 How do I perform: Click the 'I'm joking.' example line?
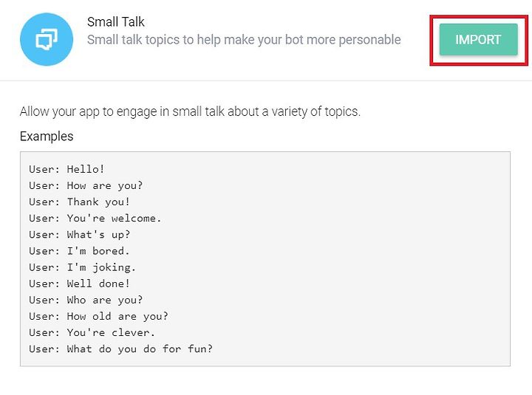[83, 267]
